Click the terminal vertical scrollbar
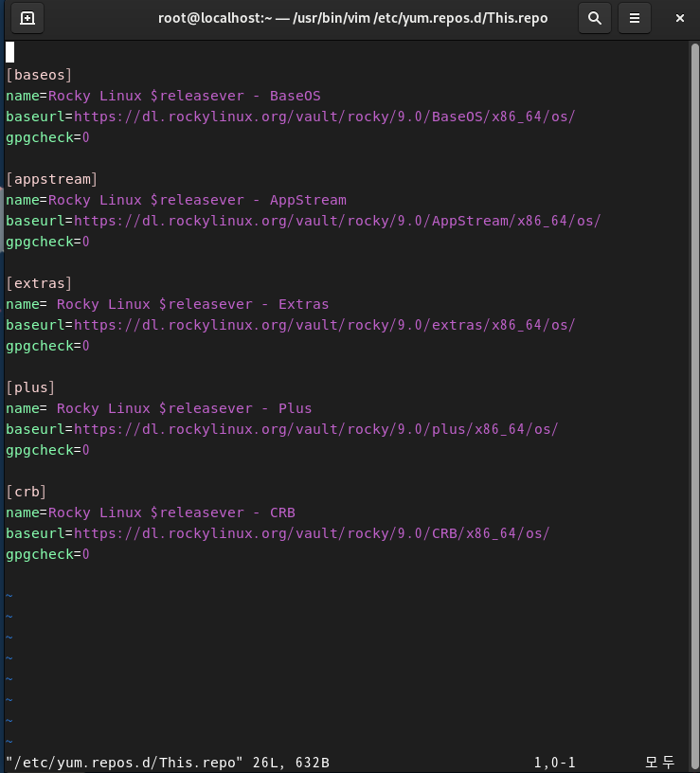 click(694, 404)
